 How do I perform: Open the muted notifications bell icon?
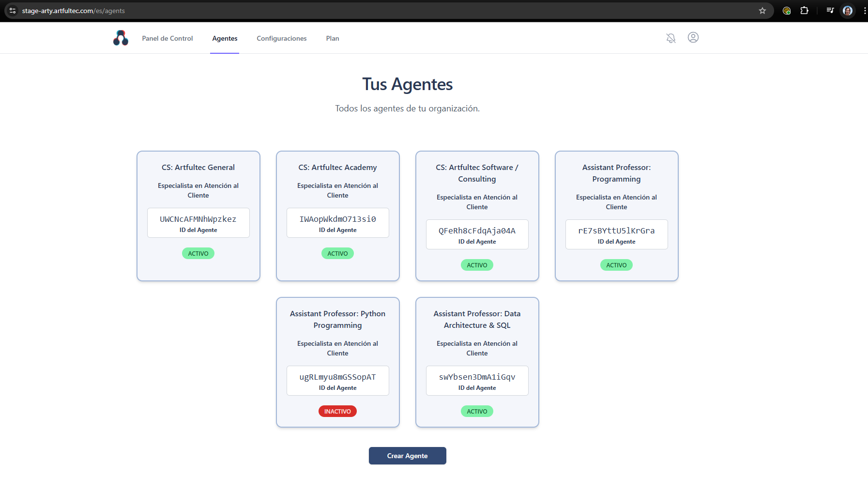(x=670, y=38)
